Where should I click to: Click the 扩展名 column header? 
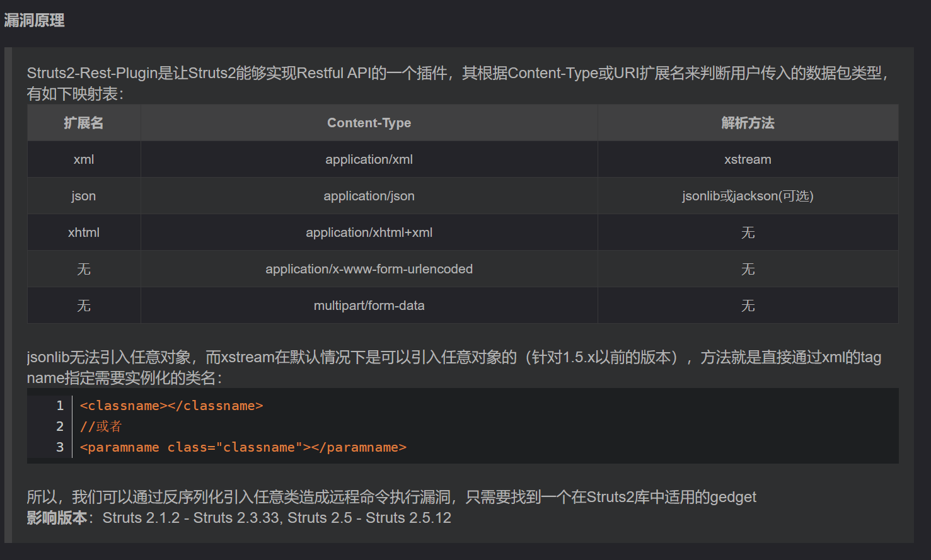(83, 123)
